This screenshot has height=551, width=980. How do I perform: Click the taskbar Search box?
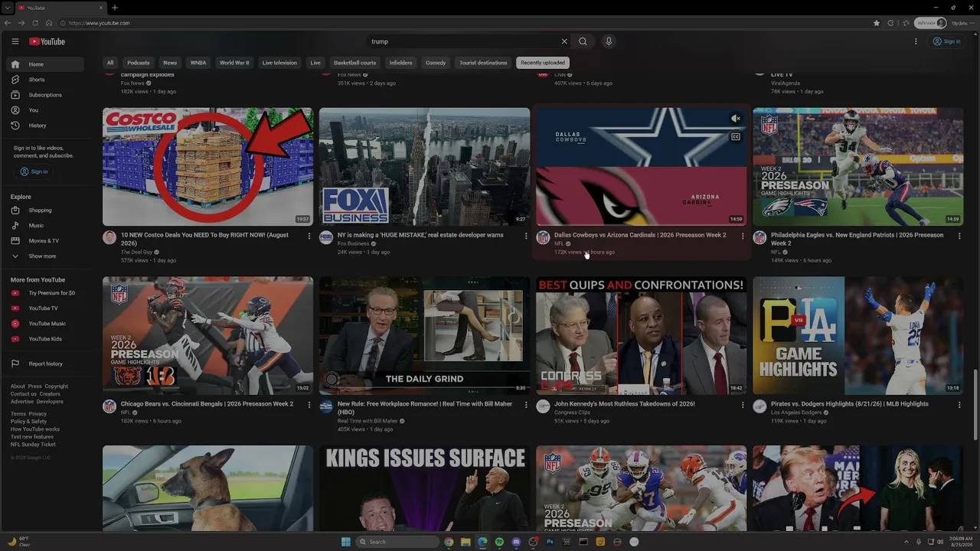pyautogui.click(x=398, y=542)
